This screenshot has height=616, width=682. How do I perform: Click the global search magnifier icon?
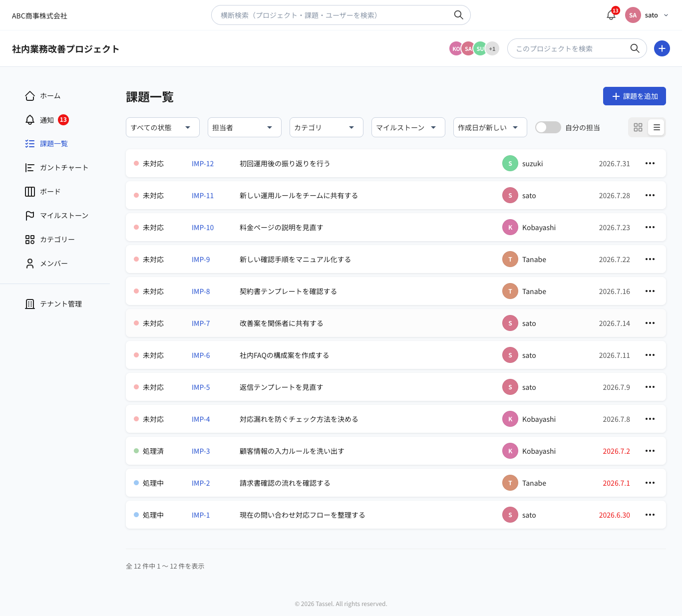tap(458, 15)
